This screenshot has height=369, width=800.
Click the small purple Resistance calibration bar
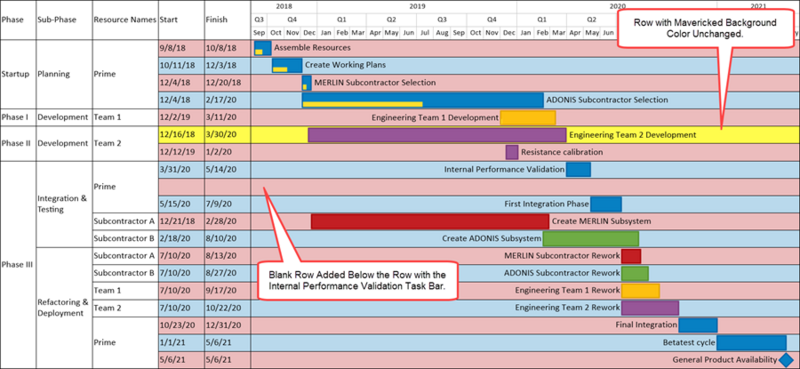tap(512, 152)
